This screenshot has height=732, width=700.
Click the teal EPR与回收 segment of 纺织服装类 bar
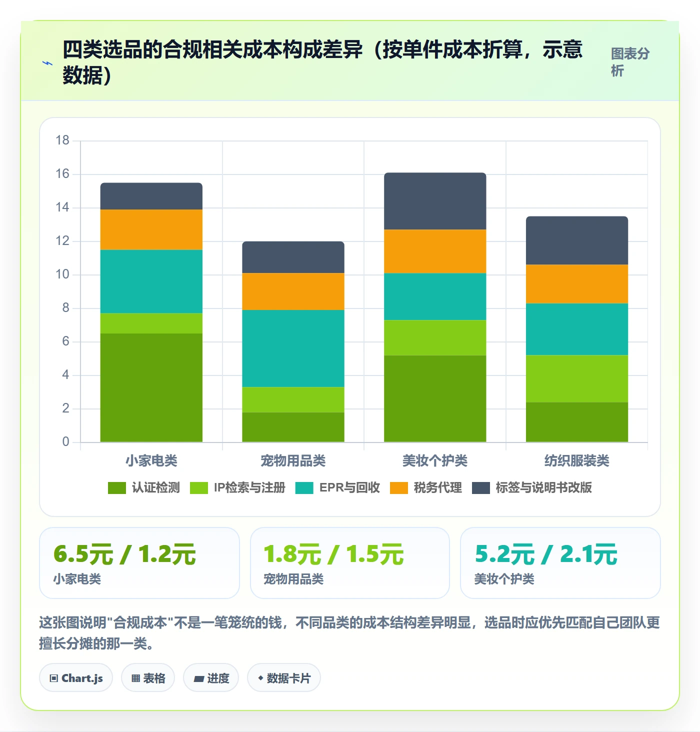577,329
